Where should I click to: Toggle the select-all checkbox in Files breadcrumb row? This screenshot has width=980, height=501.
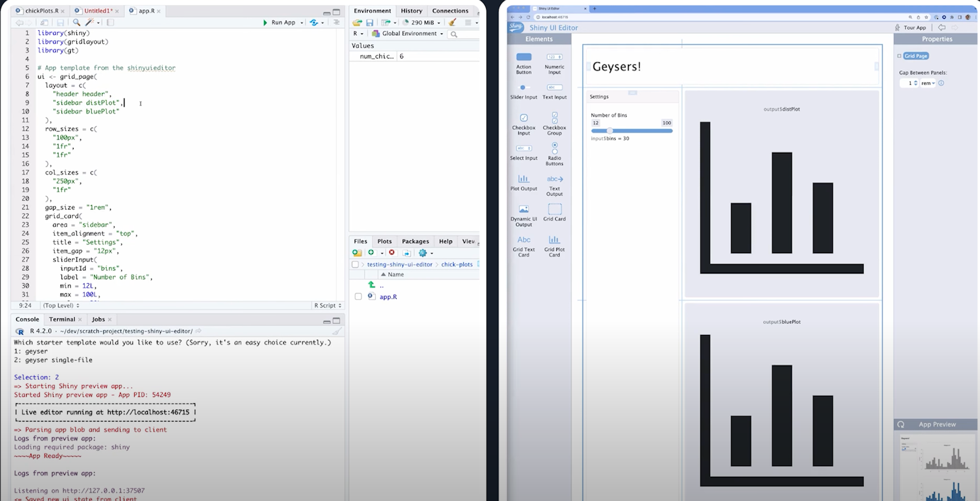pyautogui.click(x=355, y=264)
